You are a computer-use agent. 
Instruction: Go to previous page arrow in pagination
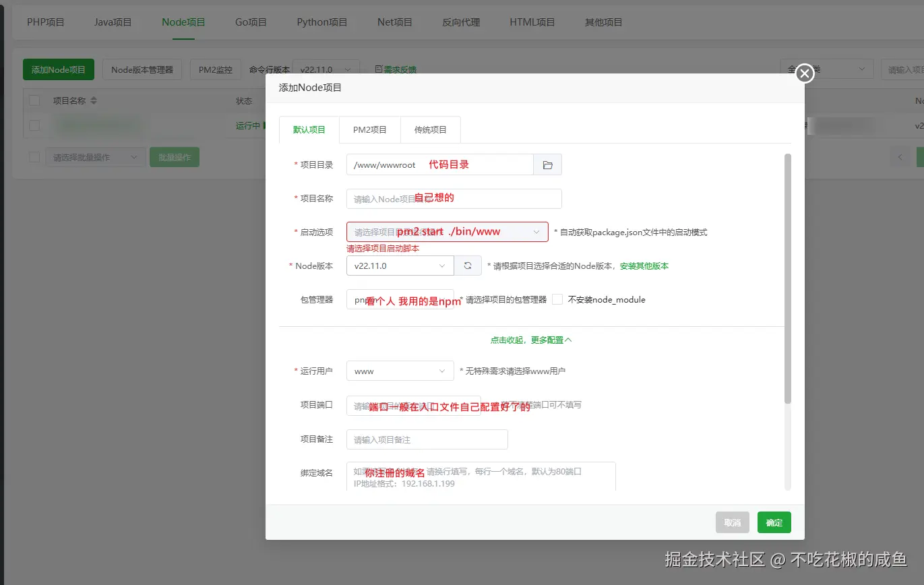tap(899, 157)
